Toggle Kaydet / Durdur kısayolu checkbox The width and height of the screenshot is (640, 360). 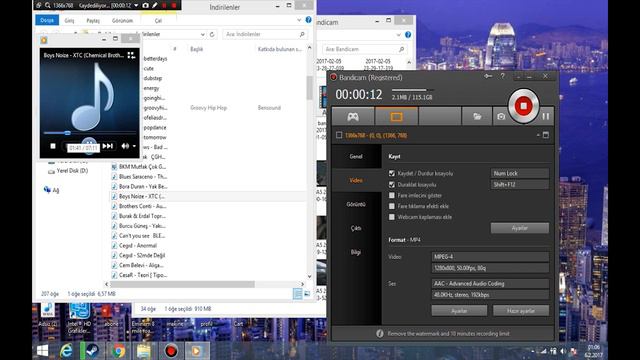(x=392, y=173)
